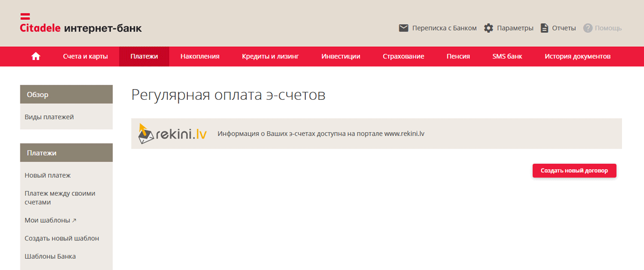Open Кредиты и лизинг menu
Viewport: 644px width, 270px height.
point(270,56)
